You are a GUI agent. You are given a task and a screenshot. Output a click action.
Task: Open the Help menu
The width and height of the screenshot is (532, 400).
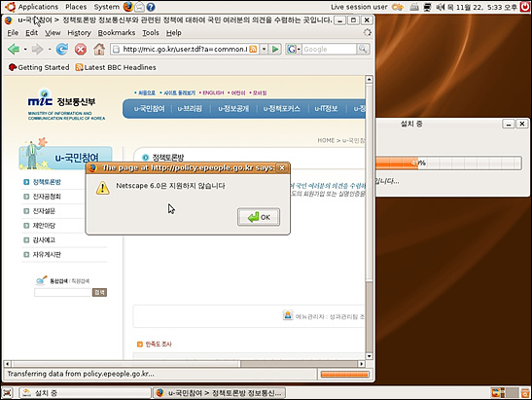tap(174, 32)
